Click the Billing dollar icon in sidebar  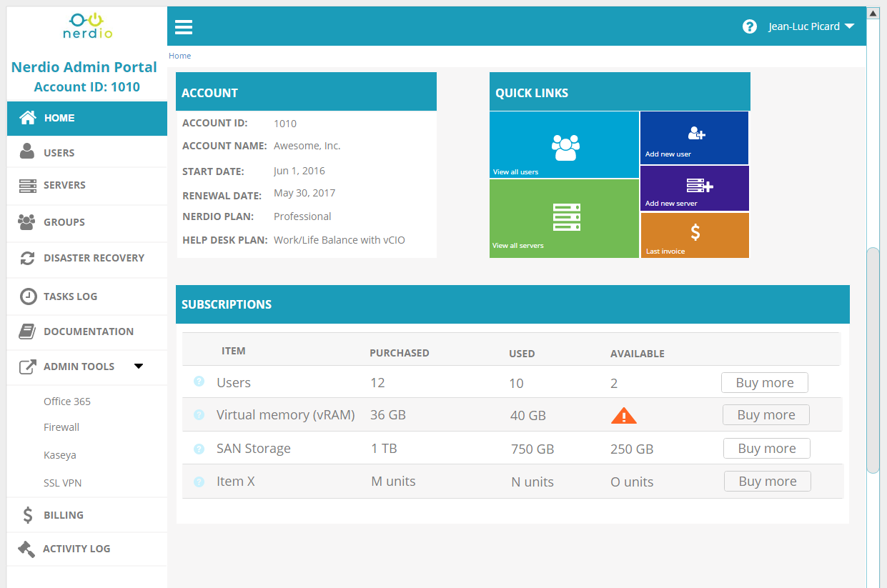click(28, 515)
